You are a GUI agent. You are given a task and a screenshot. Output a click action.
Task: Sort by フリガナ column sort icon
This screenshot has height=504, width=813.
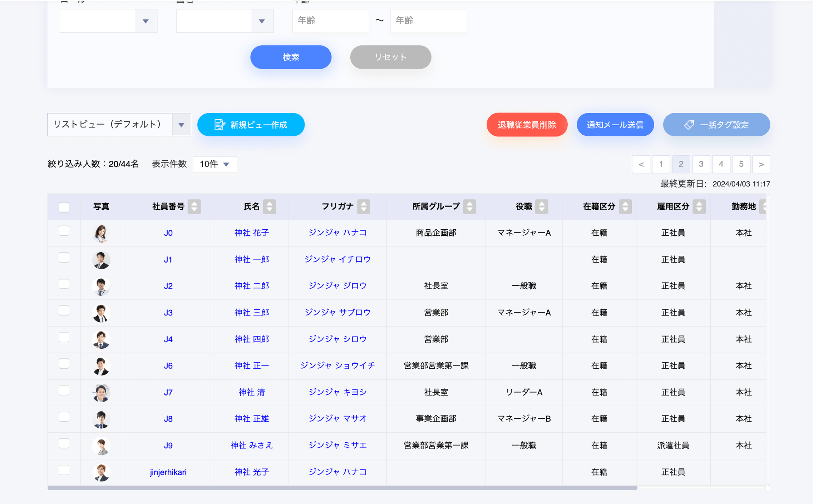[x=364, y=206]
